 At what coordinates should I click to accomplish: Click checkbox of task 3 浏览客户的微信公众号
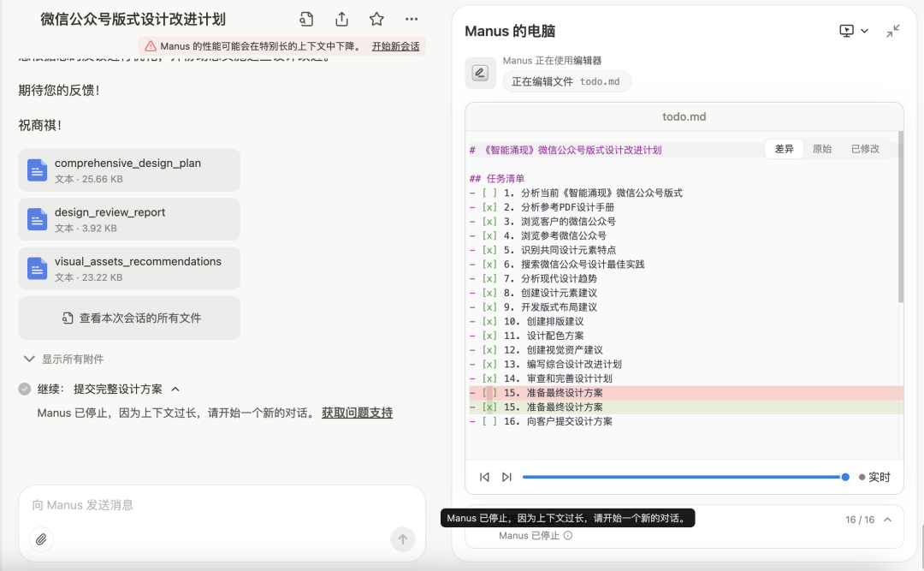click(x=489, y=221)
